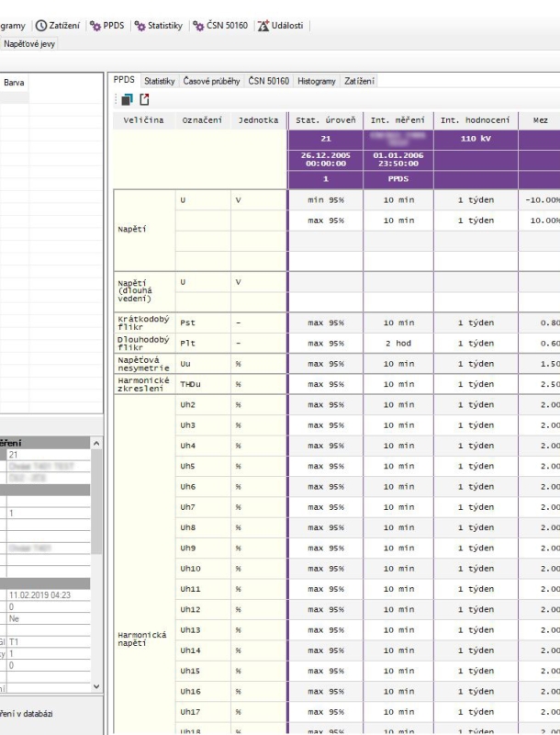Click the THDu designation cell
Image resolution: width=560 pixels, height=735 pixels.
[203, 384]
